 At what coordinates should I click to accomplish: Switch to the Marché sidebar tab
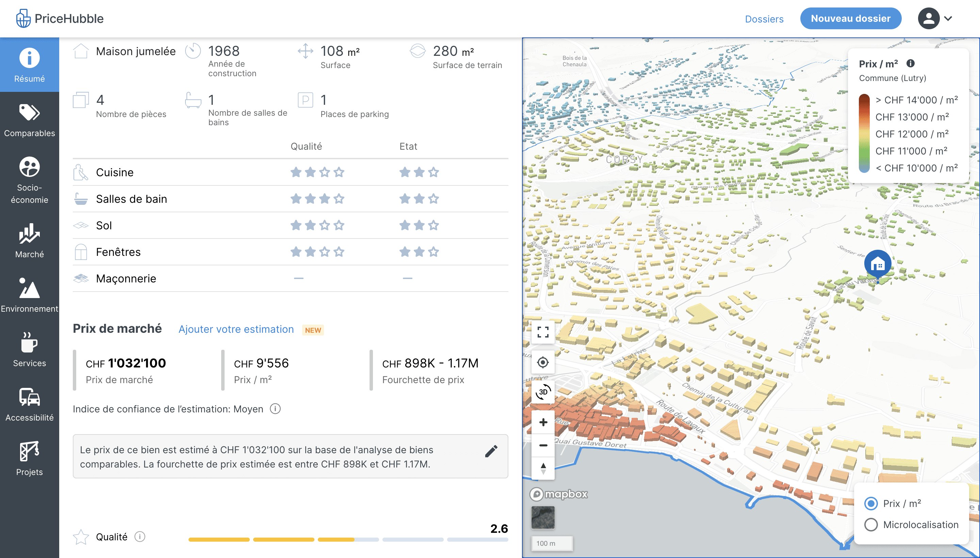30,241
